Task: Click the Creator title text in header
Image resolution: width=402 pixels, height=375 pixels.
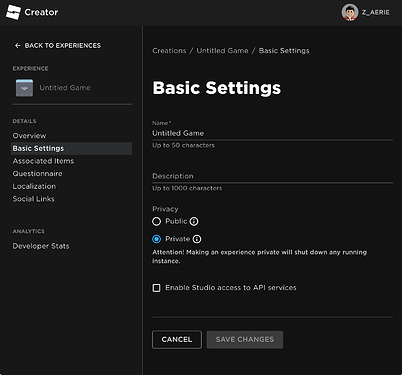Action: click(x=41, y=12)
